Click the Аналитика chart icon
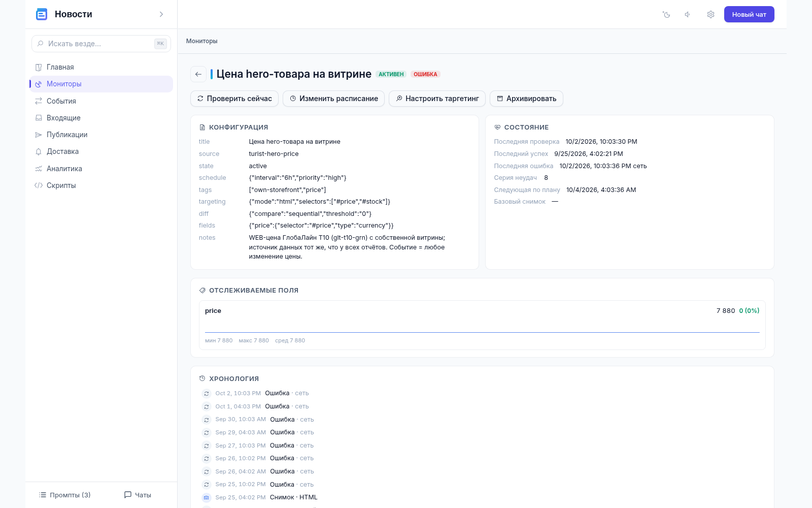 (x=39, y=169)
